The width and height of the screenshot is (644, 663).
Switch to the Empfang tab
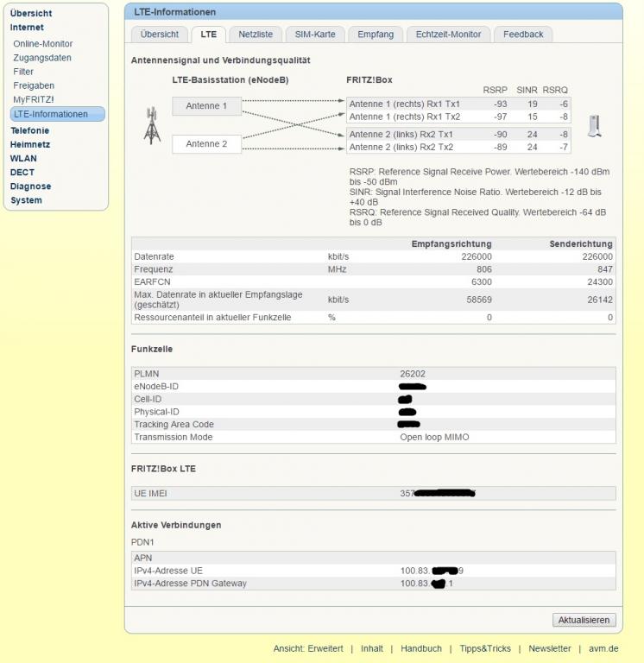tap(376, 35)
